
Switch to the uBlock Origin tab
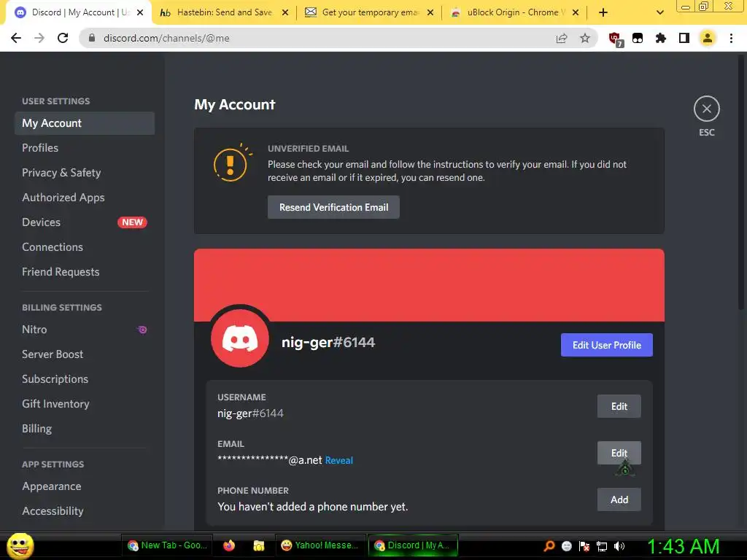(x=514, y=12)
